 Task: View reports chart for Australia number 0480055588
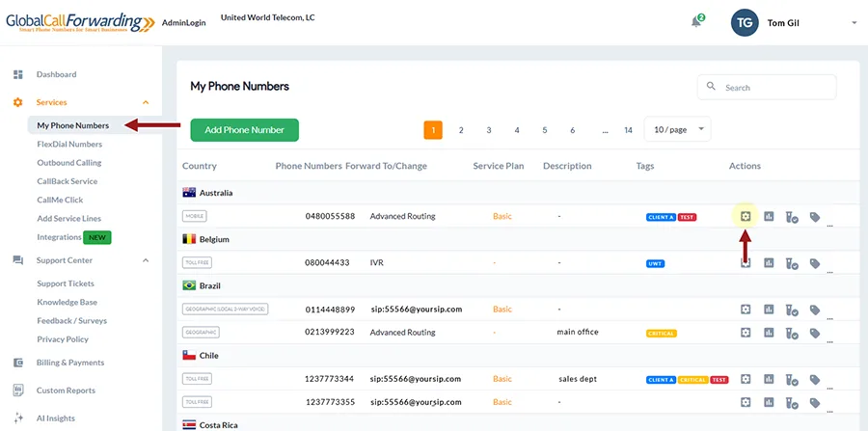click(769, 216)
